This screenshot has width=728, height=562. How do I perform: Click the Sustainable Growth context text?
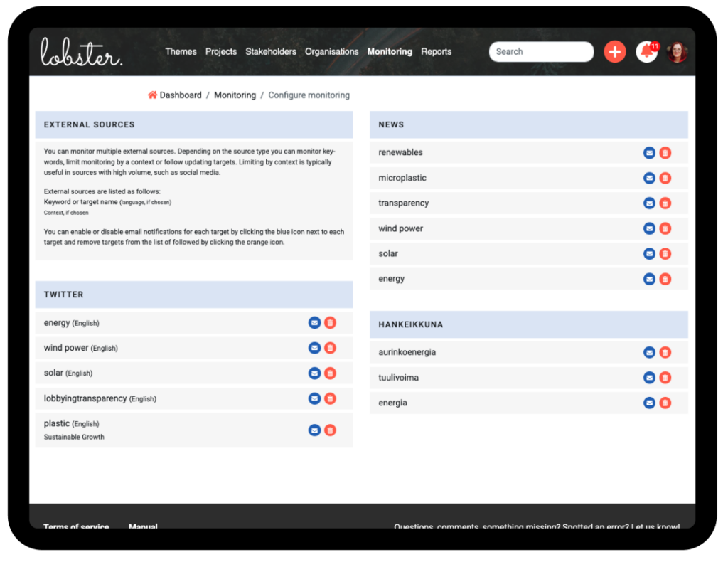[74, 437]
